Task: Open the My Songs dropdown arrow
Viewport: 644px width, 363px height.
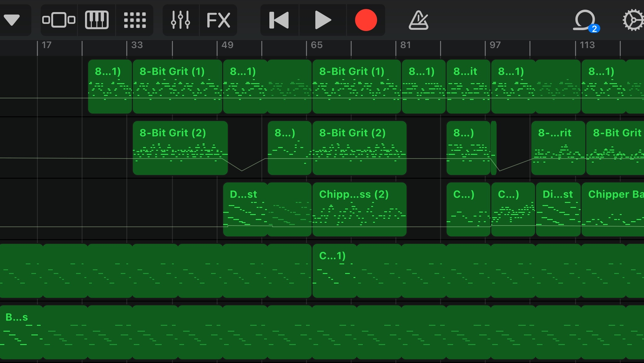Action: coord(12,20)
